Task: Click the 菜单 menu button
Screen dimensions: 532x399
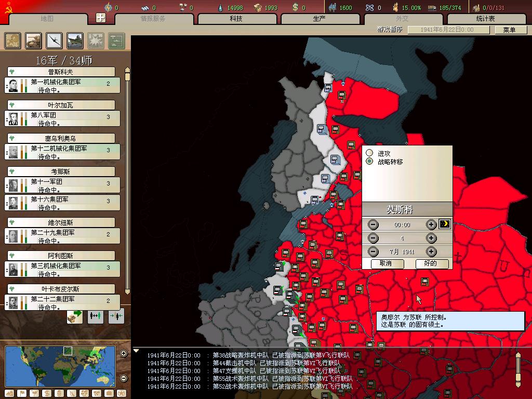Action: coord(510,30)
